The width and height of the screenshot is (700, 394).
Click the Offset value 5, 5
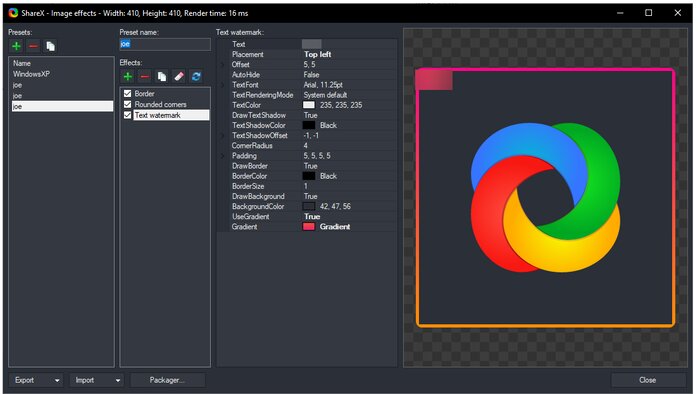tap(310, 65)
